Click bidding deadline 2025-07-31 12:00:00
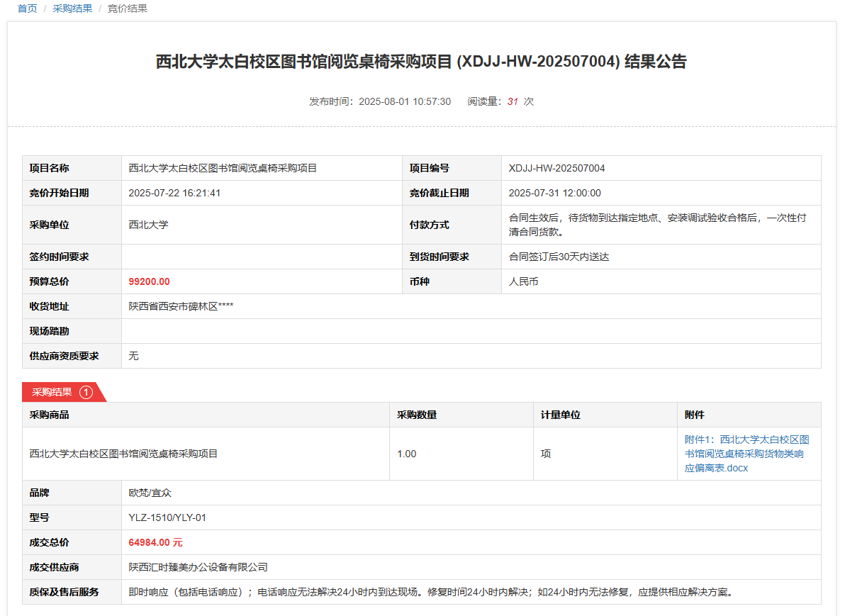The image size is (845, 616). click(x=554, y=193)
